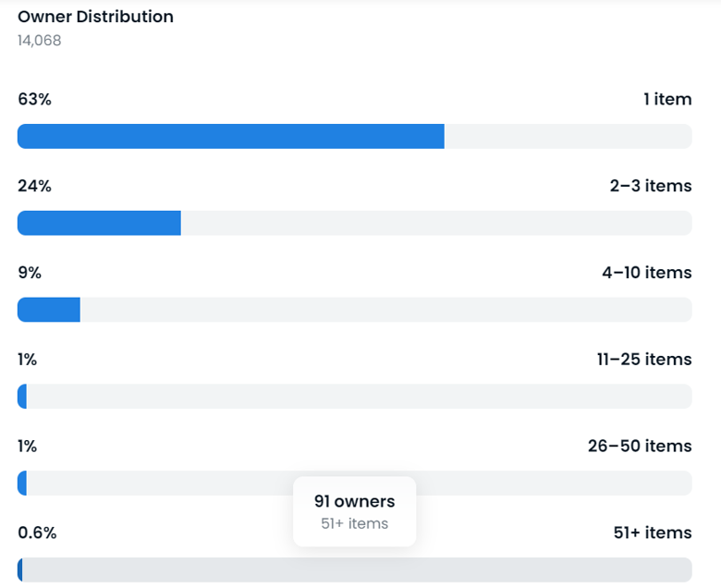This screenshot has height=588, width=721.
Task: Click the "26–50 items" label
Action: click(x=640, y=446)
